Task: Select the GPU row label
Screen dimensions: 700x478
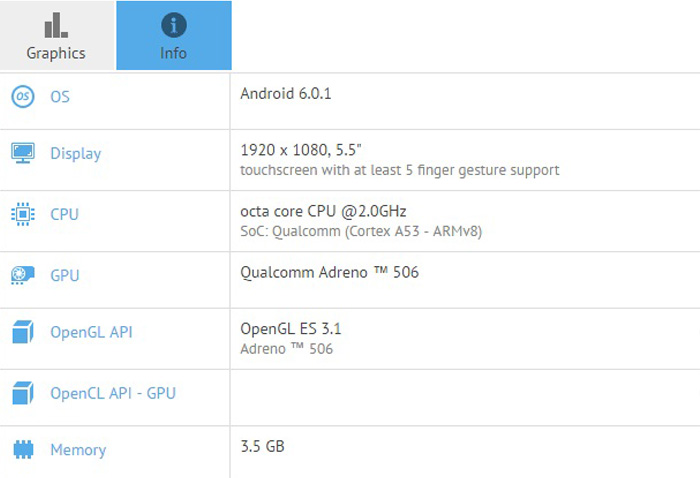Action: [65, 275]
